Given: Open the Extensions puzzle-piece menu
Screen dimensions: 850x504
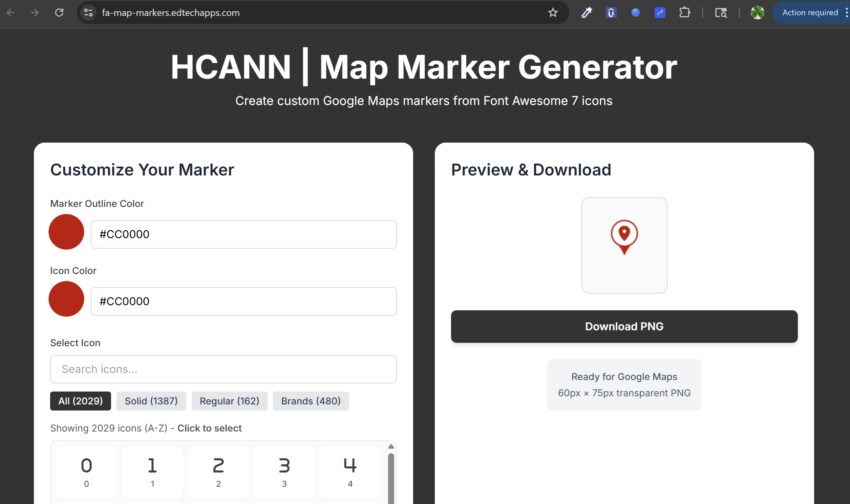Looking at the screenshot, I should tap(685, 12).
